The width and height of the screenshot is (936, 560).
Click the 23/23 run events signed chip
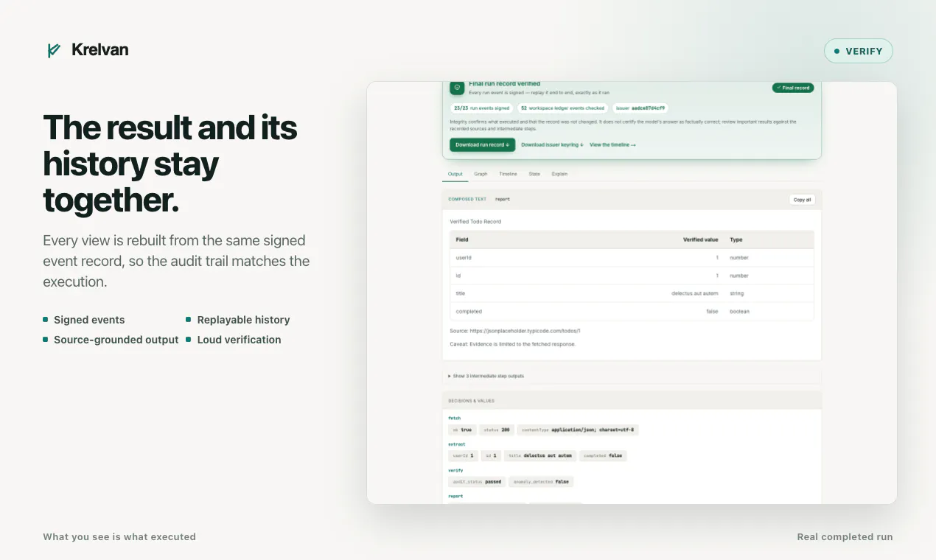pos(481,108)
